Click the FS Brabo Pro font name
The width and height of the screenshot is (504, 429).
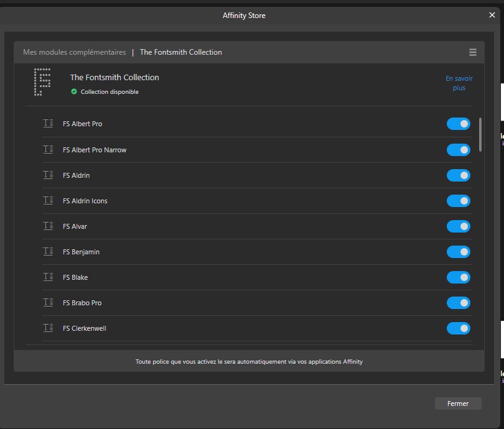tap(82, 303)
